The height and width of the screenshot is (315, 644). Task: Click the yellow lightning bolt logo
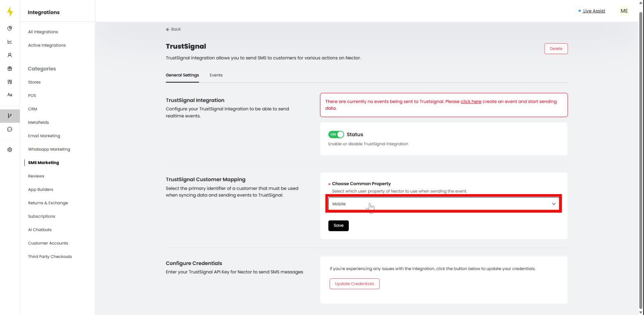tap(10, 12)
